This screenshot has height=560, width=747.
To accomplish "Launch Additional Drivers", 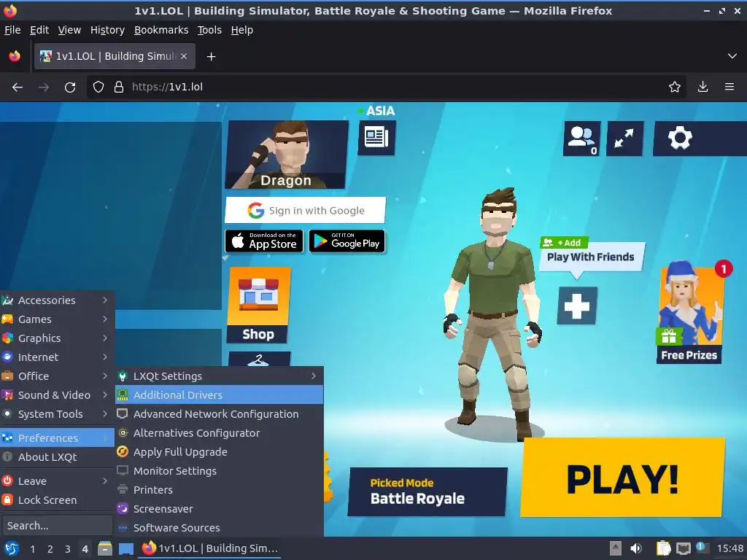I will click(219, 395).
